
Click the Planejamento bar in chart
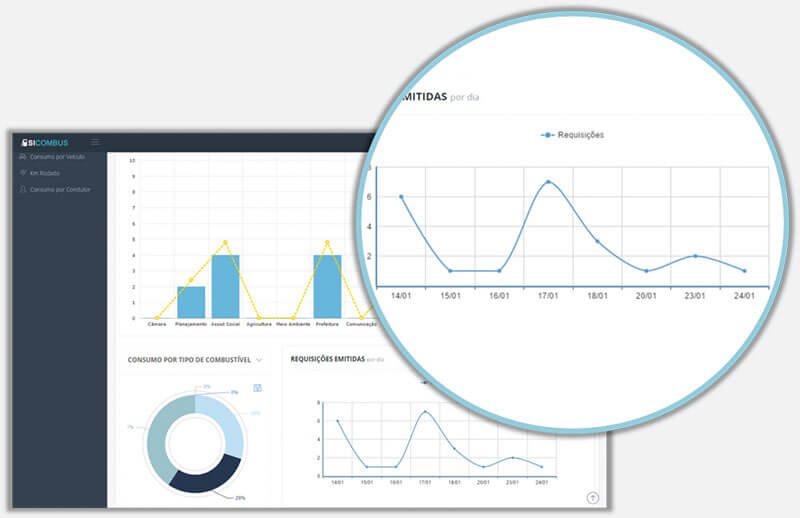[x=190, y=302]
